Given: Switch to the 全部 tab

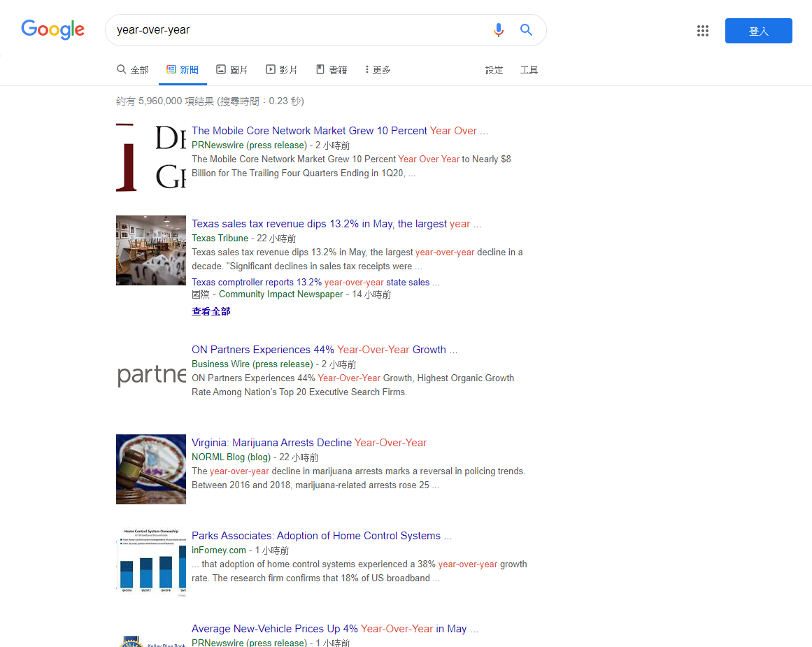Looking at the screenshot, I should click(133, 70).
